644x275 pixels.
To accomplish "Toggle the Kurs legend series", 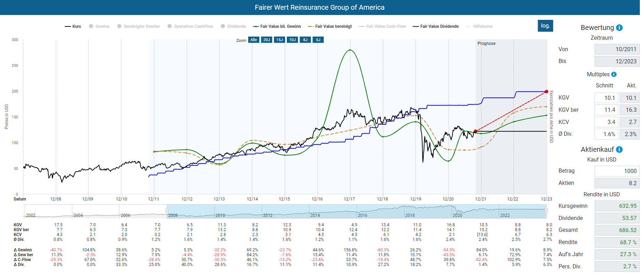I will pyautogui.click(x=73, y=26).
